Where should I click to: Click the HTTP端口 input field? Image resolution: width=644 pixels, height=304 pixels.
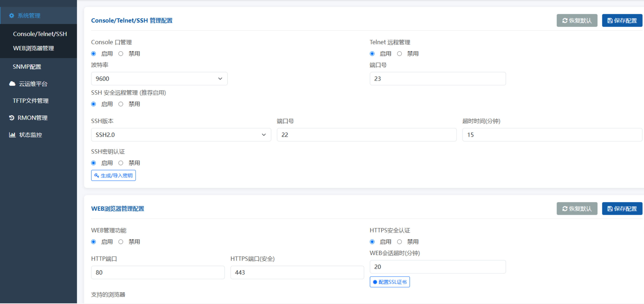pos(157,272)
